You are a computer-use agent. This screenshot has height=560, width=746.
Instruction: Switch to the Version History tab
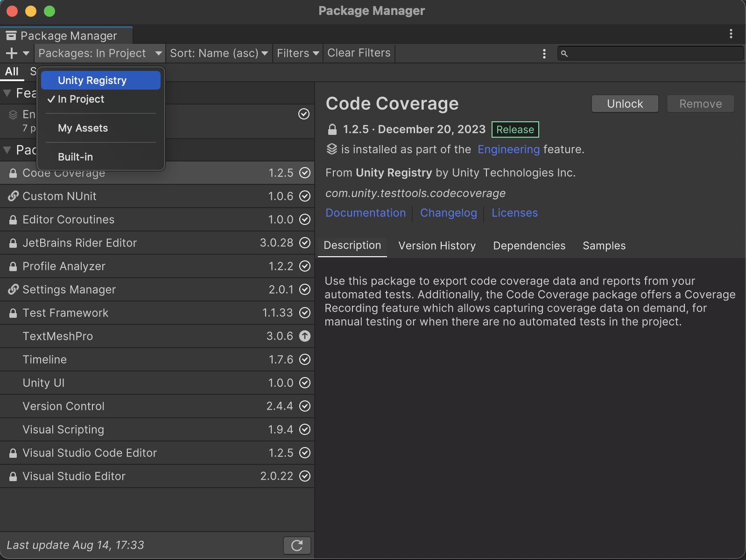[436, 246]
